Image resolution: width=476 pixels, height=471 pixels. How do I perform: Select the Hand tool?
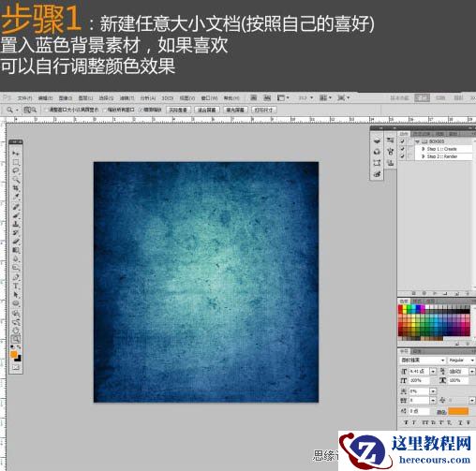click(16, 331)
